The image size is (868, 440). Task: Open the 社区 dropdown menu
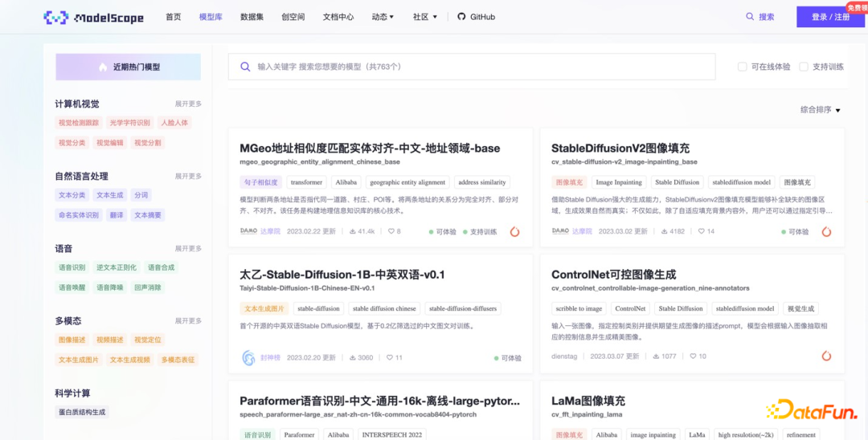[x=425, y=17]
